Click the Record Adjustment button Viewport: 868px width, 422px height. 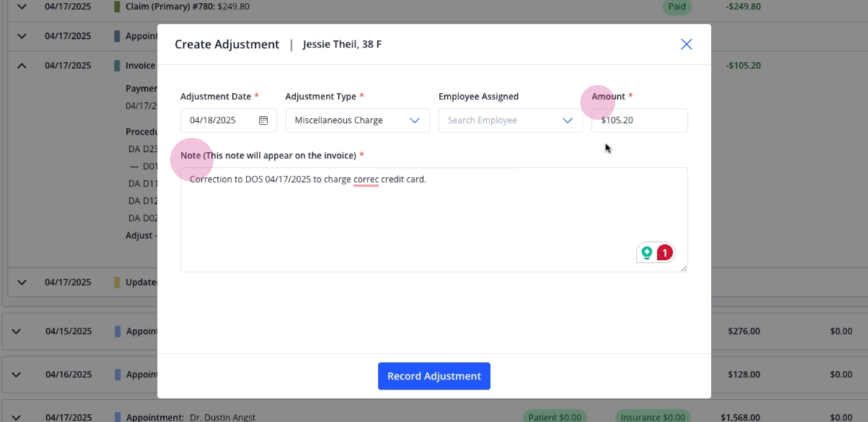[x=434, y=376]
